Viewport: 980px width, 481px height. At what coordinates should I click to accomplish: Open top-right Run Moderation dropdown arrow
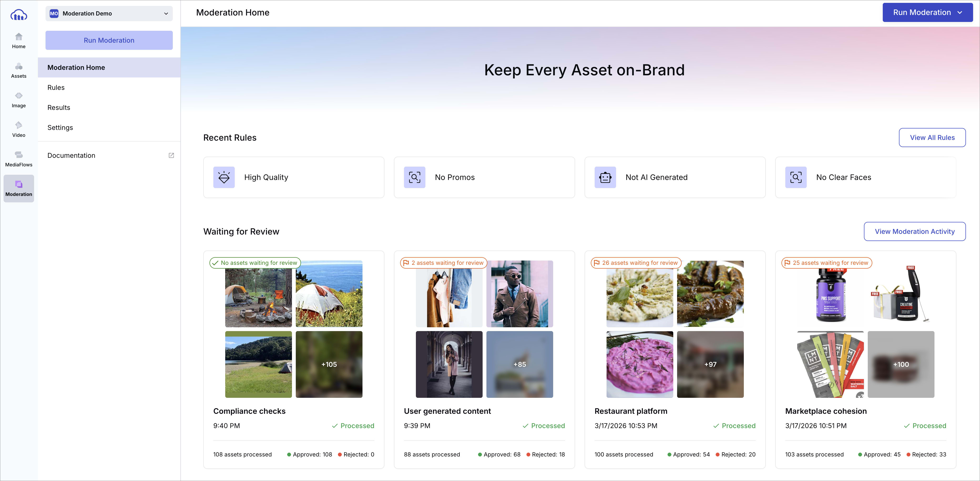960,13
